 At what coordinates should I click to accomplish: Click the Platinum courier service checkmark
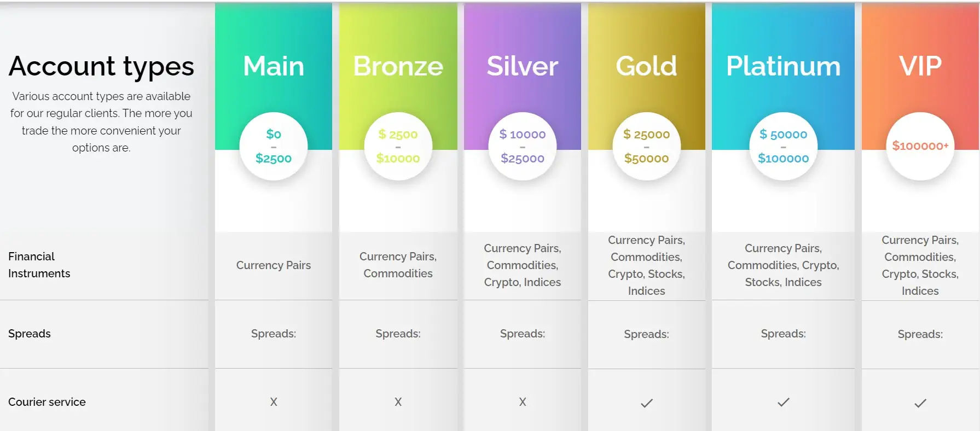(x=783, y=402)
